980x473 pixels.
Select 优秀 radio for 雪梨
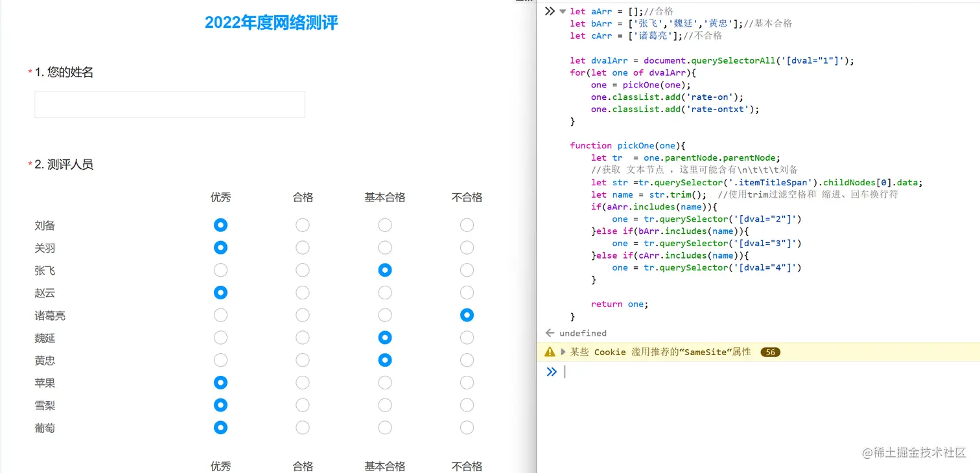click(220, 406)
